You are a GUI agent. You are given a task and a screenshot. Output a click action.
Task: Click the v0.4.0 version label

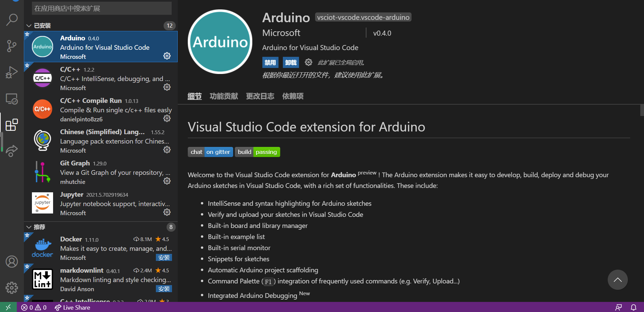tap(382, 33)
